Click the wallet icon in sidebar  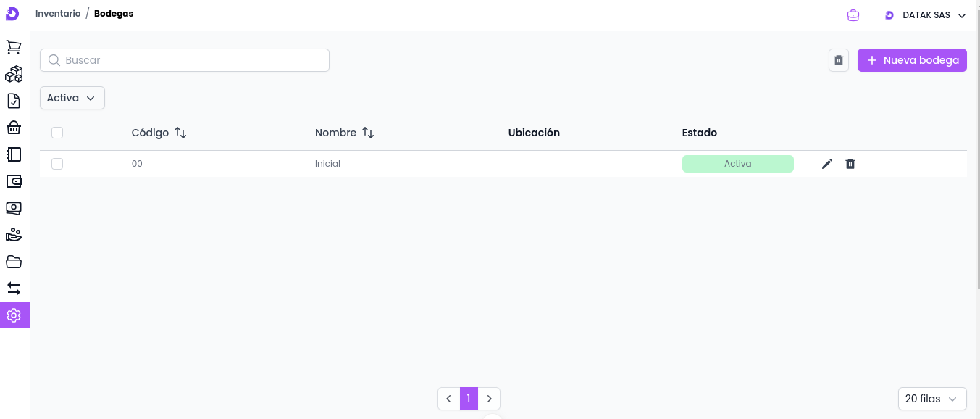tap(14, 181)
